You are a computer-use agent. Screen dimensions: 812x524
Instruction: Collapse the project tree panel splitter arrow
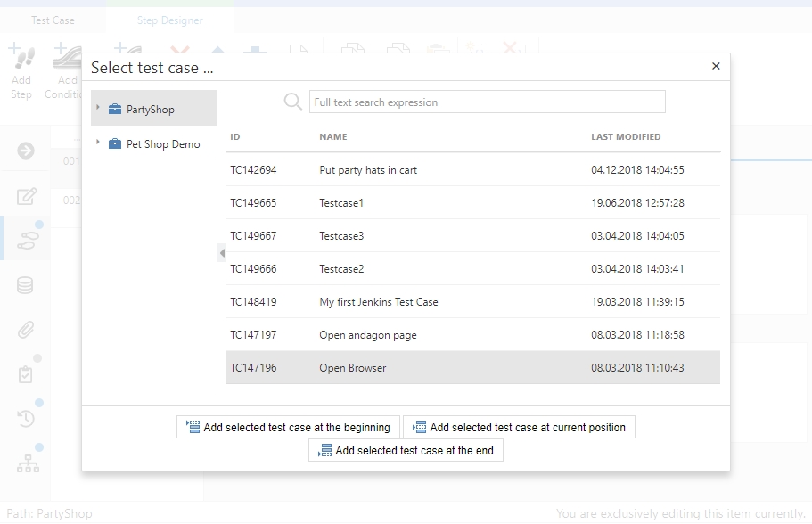point(222,254)
